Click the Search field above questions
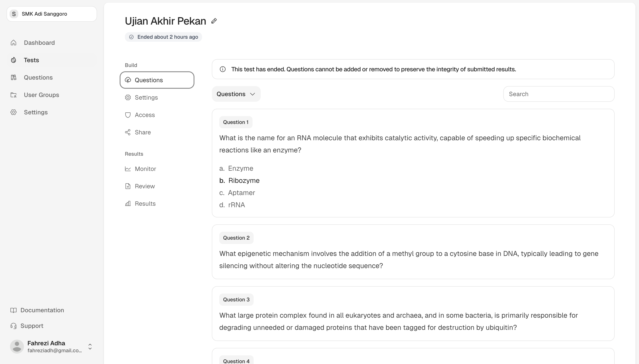 tap(559, 94)
